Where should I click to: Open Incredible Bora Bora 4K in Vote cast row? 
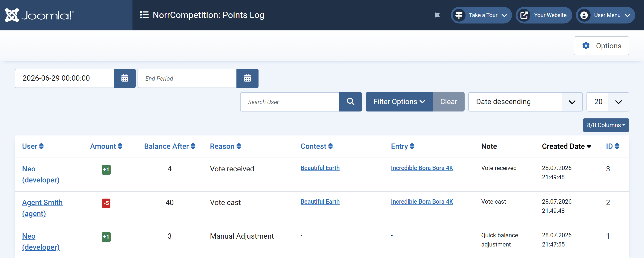tap(422, 201)
